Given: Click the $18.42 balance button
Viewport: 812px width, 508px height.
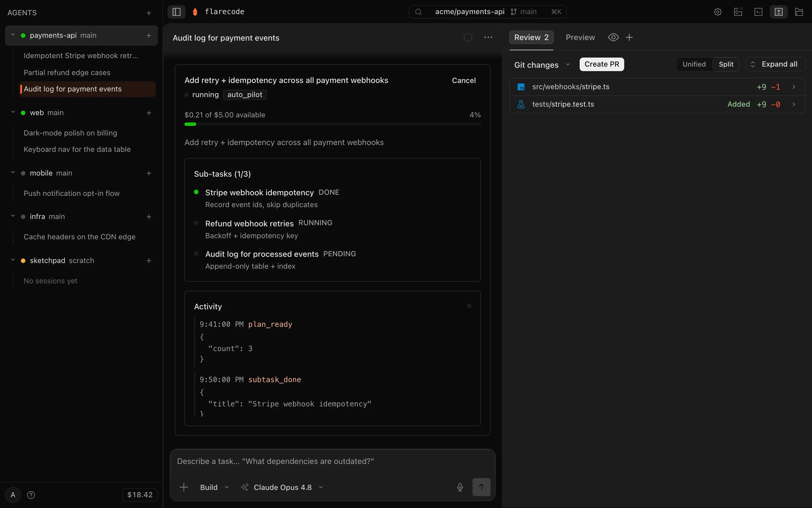Looking at the screenshot, I should click(x=140, y=495).
